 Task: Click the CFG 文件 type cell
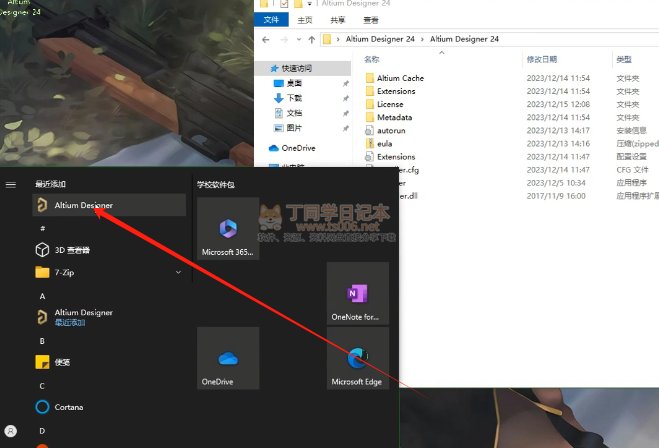tap(632, 170)
